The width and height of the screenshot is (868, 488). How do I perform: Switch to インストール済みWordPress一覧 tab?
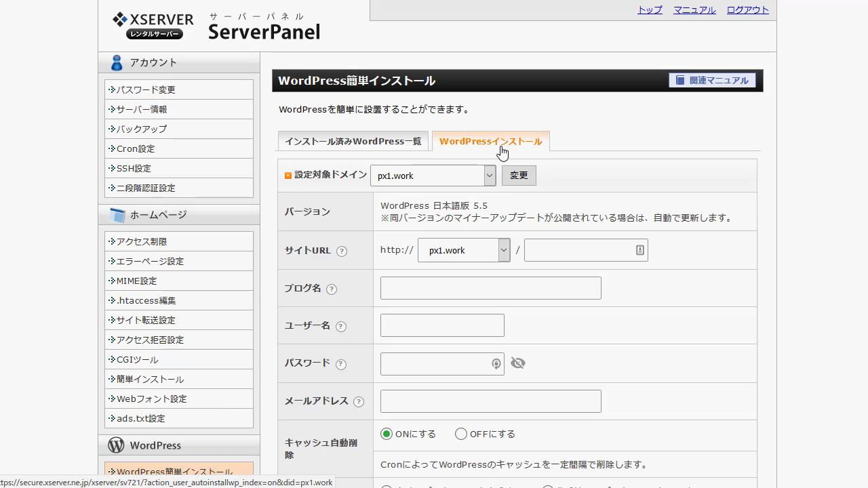[353, 141]
